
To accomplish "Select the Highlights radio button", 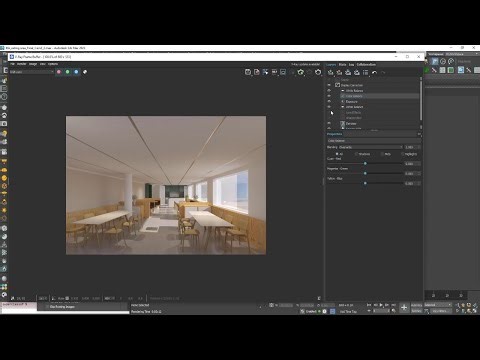I will (x=402, y=154).
